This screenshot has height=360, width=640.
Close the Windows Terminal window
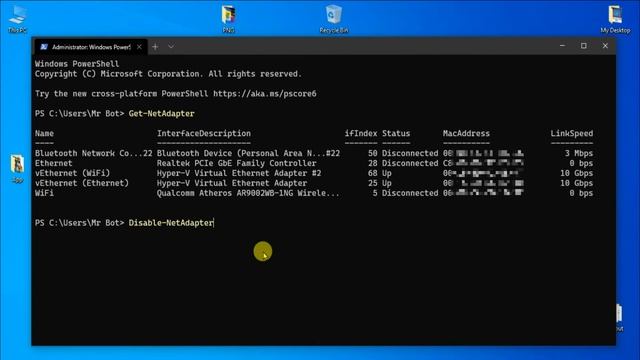tap(605, 46)
